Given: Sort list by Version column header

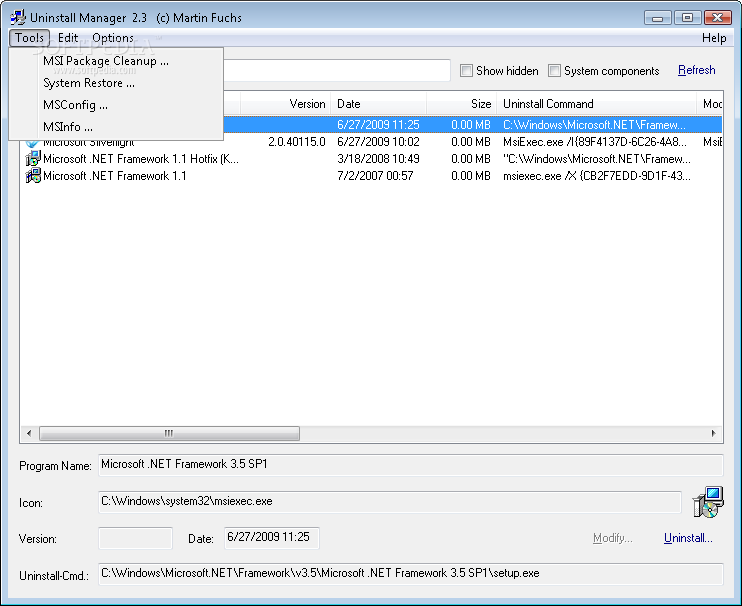Looking at the screenshot, I should tap(285, 104).
